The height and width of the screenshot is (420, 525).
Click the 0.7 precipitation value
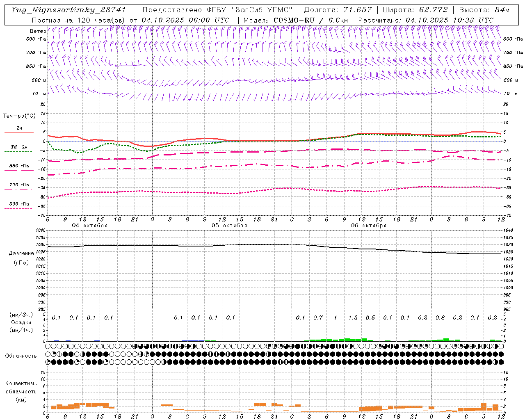pyautogui.click(x=318, y=317)
